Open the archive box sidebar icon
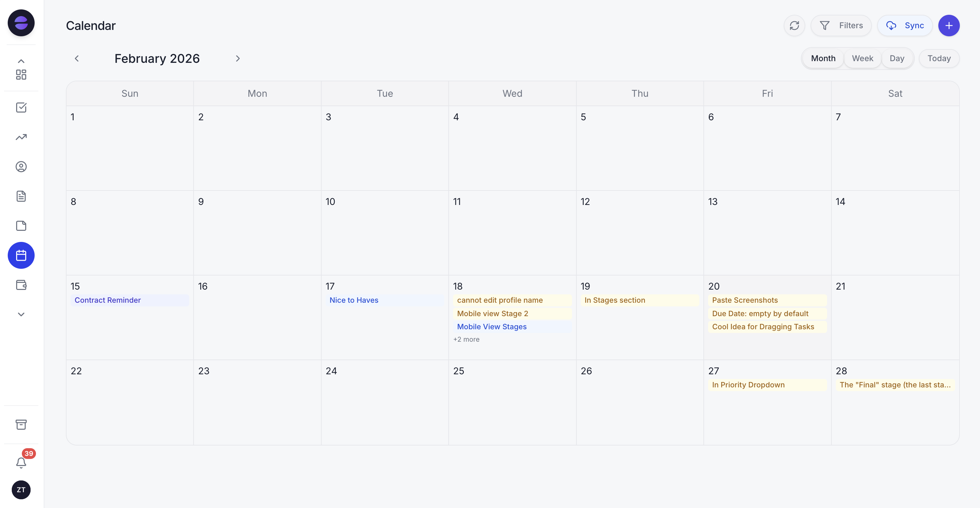 (21, 424)
